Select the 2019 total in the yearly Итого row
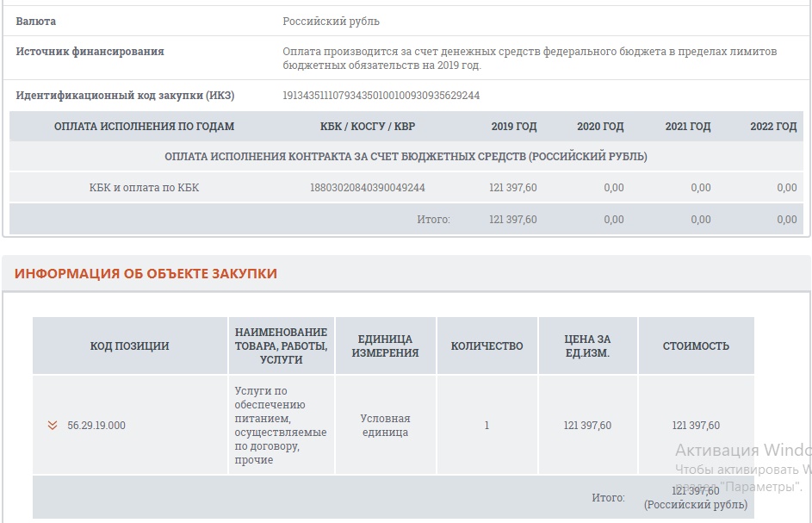This screenshot has height=523, width=812. coord(513,219)
